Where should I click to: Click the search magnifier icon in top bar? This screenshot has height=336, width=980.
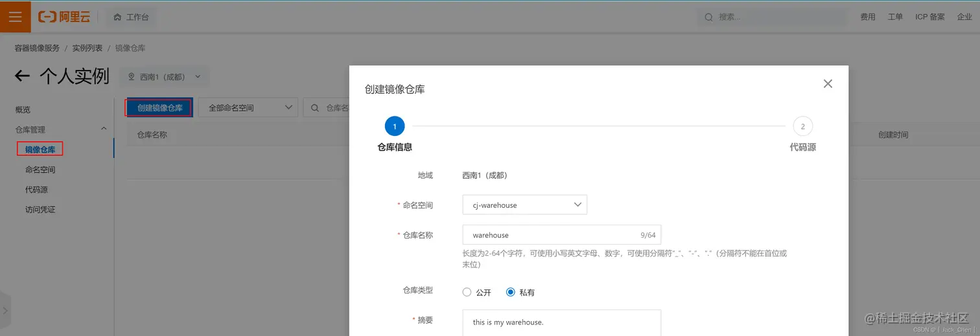click(x=709, y=17)
